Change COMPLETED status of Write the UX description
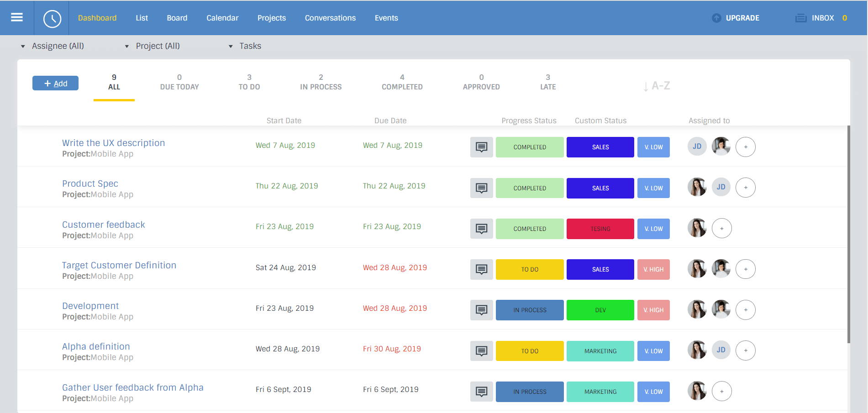 tap(530, 147)
